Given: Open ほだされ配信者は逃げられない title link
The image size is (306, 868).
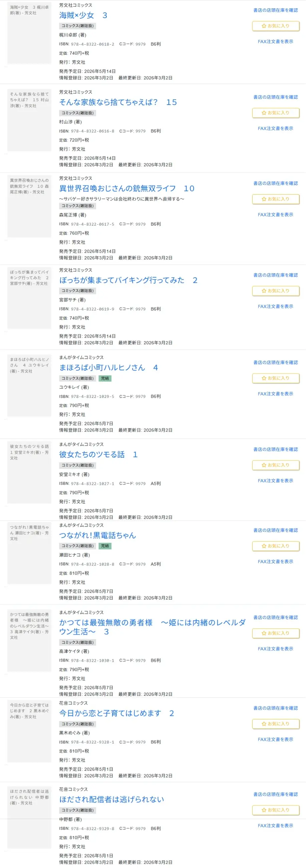Looking at the screenshot, I should 111,799.
